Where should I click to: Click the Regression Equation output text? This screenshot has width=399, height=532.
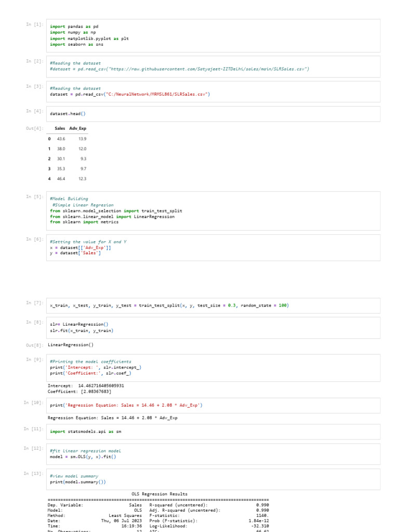(112, 418)
